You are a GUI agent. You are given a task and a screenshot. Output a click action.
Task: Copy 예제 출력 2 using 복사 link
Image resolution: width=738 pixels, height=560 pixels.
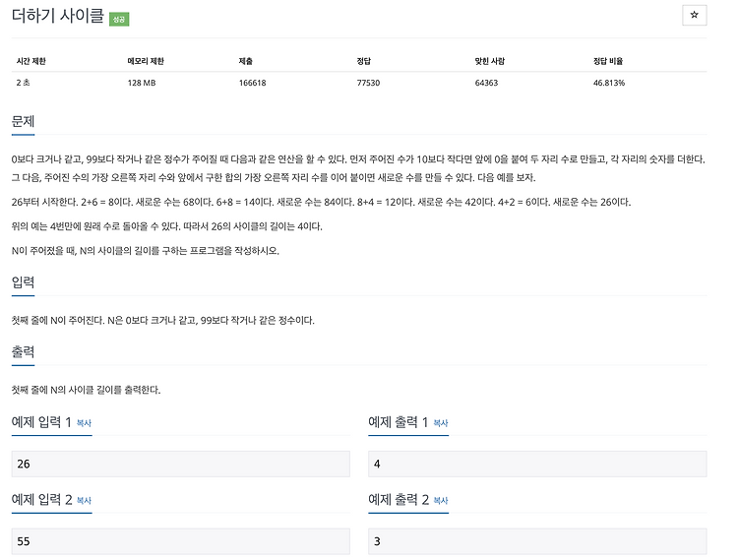(441, 500)
